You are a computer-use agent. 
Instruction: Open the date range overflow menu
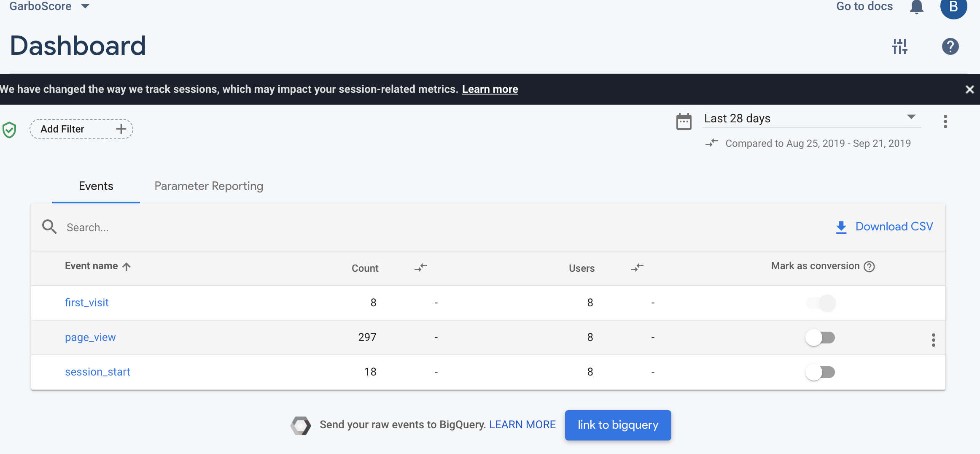click(x=945, y=122)
